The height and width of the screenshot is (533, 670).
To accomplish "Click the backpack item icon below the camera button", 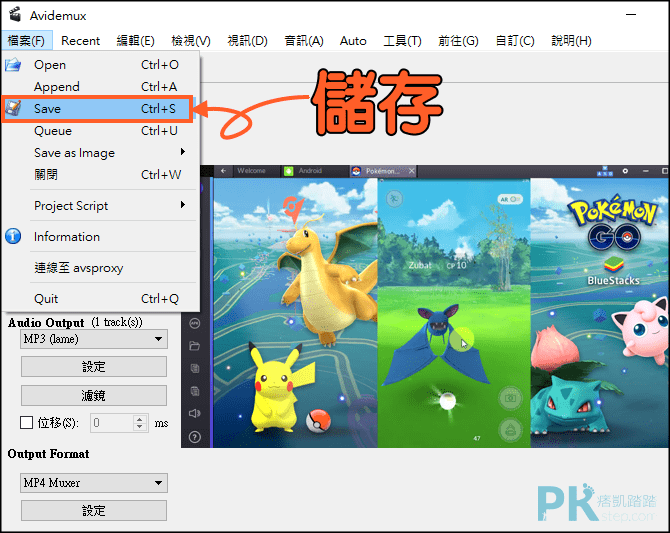I will pos(510,430).
